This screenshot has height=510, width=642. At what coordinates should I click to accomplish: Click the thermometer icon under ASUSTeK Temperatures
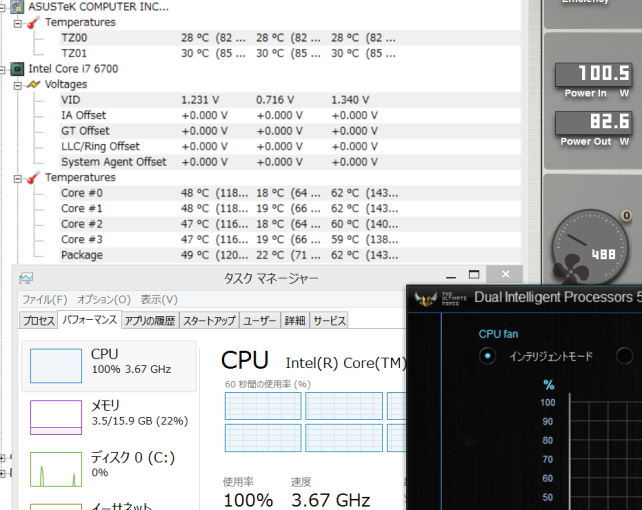click(x=34, y=22)
